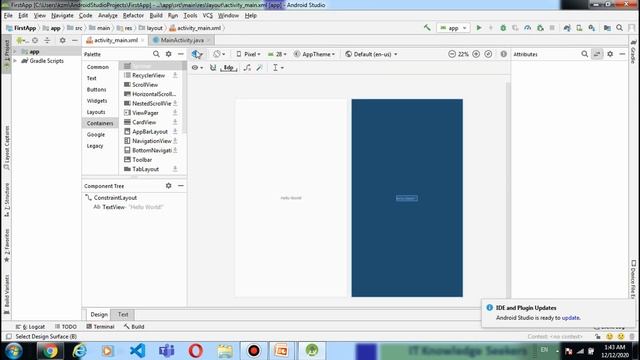
Task: Open Project Structure folder icon
Action: pos(607,28)
